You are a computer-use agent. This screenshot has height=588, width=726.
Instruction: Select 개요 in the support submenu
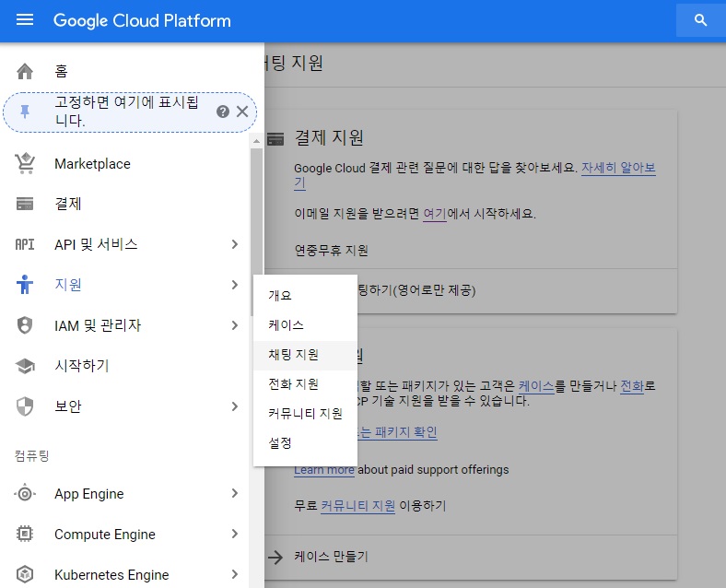pyautogui.click(x=305, y=296)
